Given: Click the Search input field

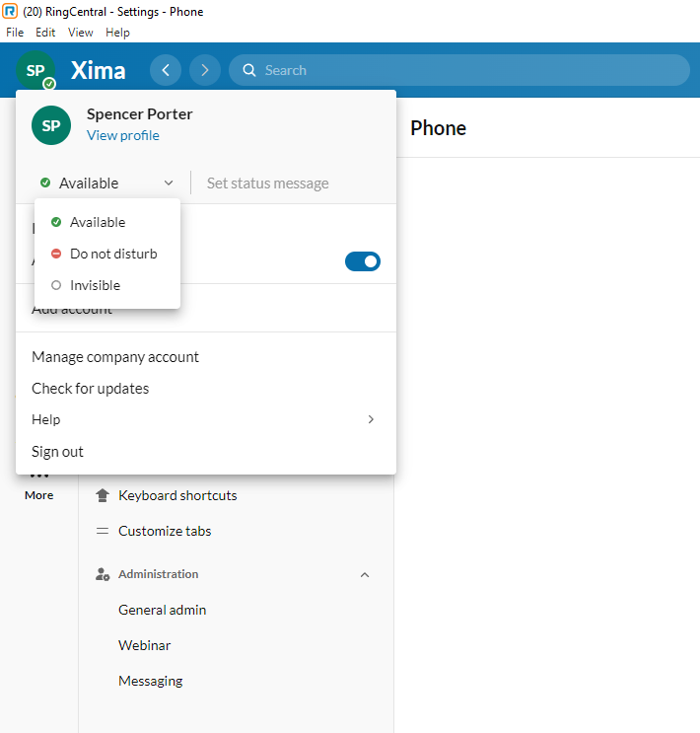Looking at the screenshot, I should tap(459, 70).
